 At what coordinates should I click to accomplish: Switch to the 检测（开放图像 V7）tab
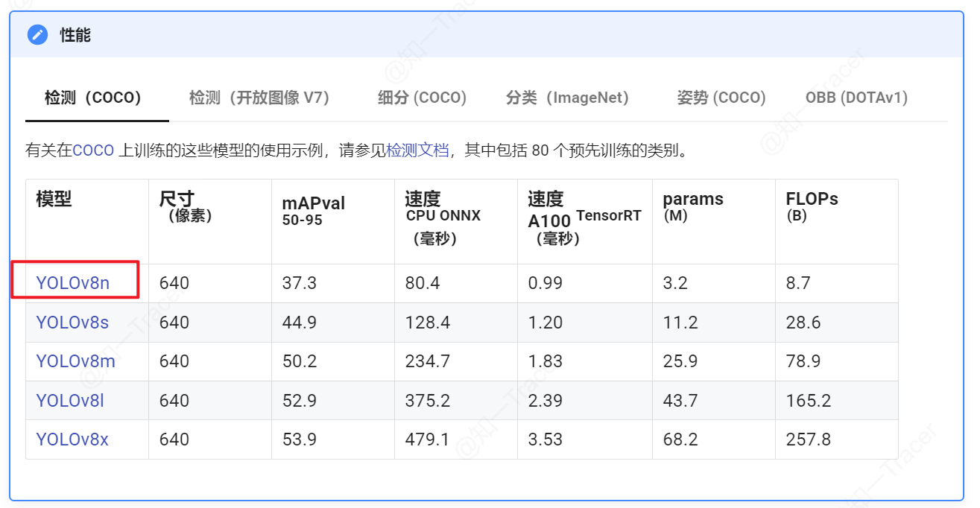pyautogui.click(x=259, y=98)
